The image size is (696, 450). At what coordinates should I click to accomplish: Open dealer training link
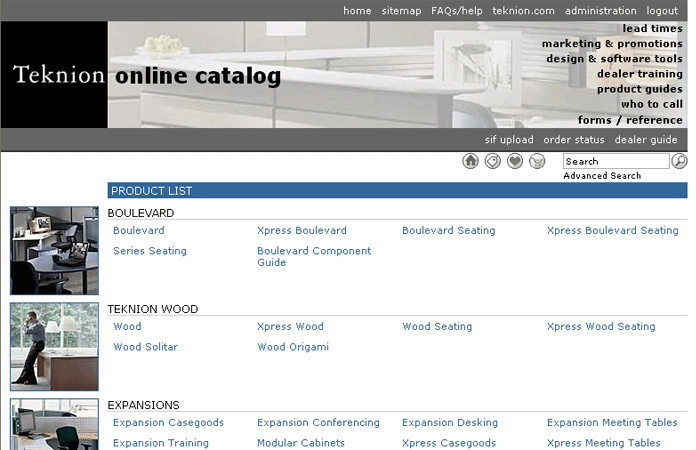click(x=640, y=74)
